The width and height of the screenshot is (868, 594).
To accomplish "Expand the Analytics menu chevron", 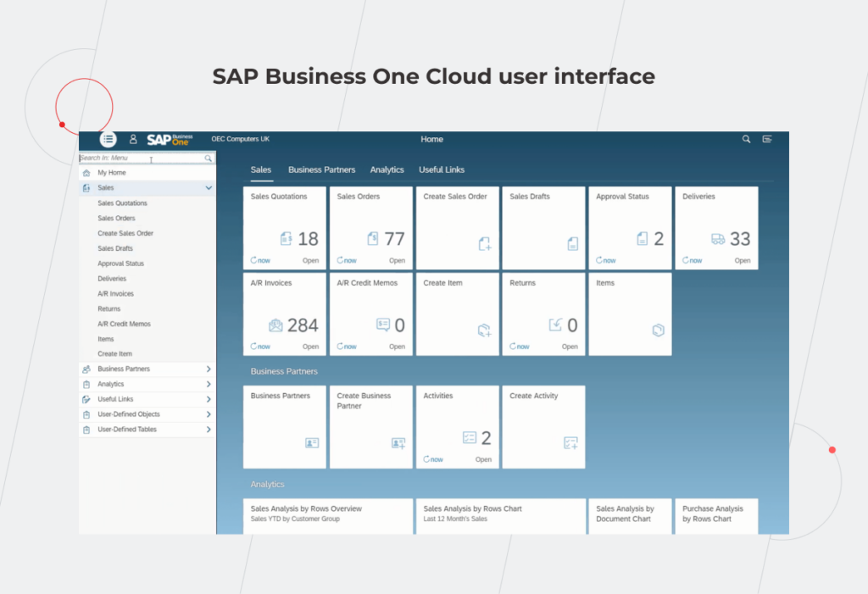I will coord(209,384).
